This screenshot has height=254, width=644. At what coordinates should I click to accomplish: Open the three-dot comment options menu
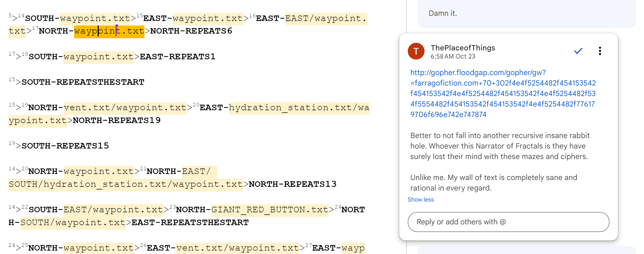pos(600,51)
